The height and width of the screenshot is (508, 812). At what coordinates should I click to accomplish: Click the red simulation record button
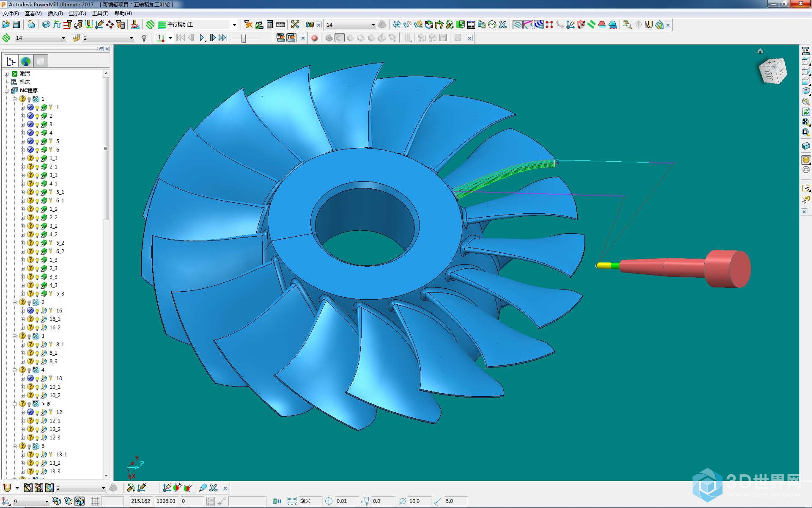tap(314, 38)
